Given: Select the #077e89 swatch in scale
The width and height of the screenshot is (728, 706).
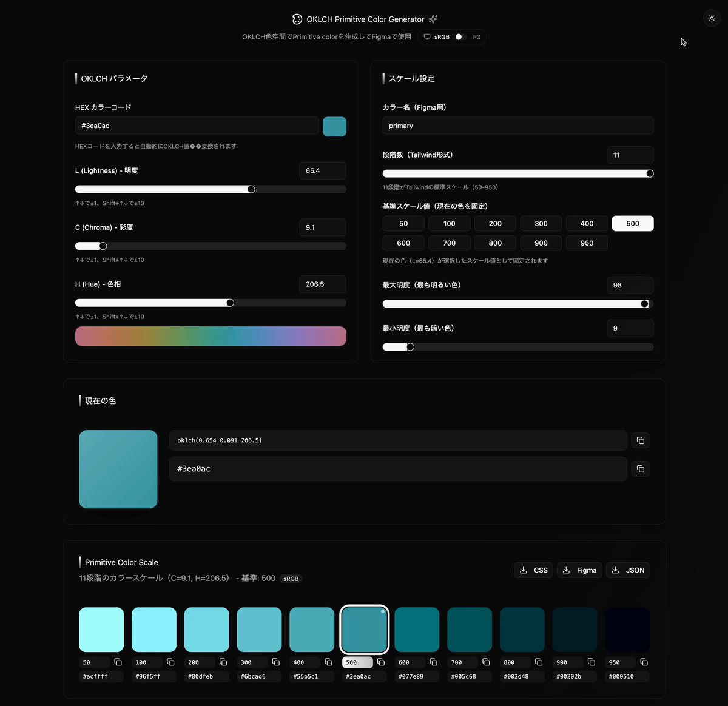Looking at the screenshot, I should pyautogui.click(x=417, y=630).
